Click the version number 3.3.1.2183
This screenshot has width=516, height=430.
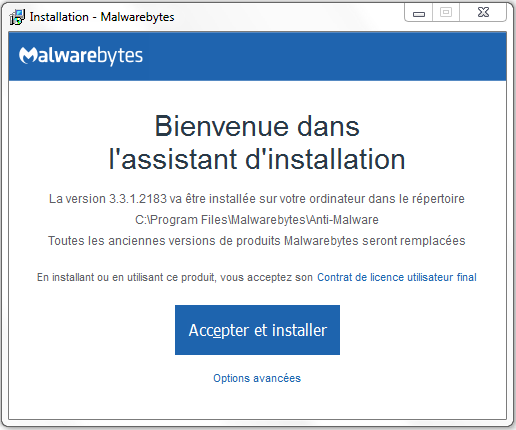[x=138, y=199]
